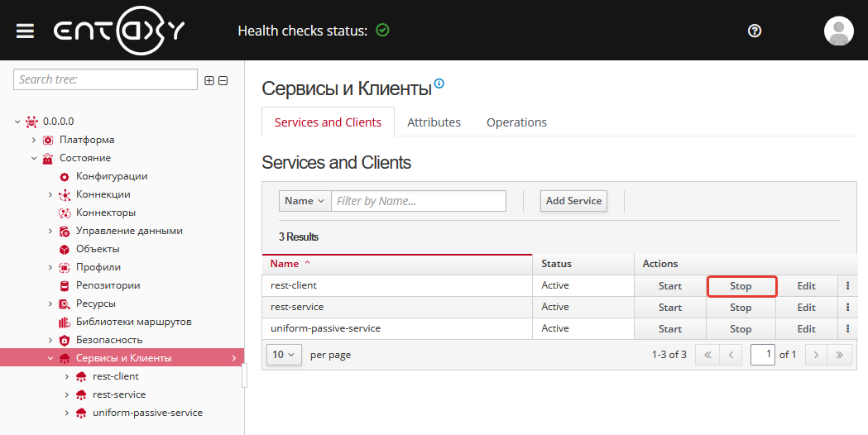Click the help question mark icon
Viewport: 868px width, 435px height.
(x=754, y=31)
